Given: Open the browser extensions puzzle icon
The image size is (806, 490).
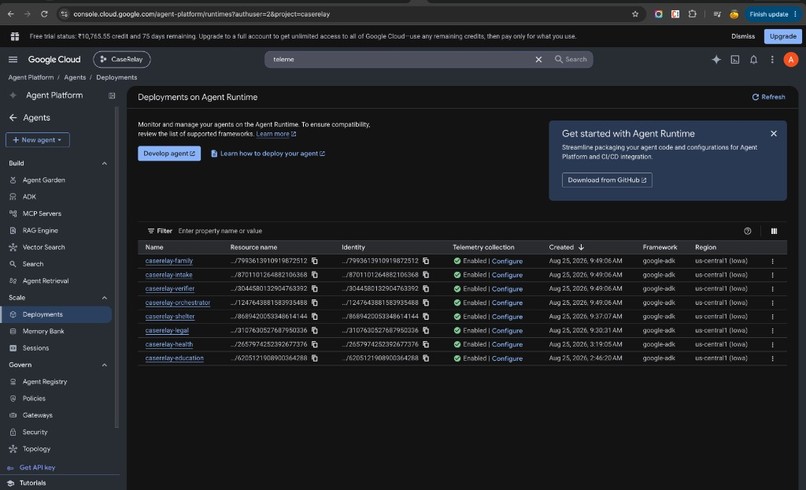Looking at the screenshot, I should click(x=692, y=14).
